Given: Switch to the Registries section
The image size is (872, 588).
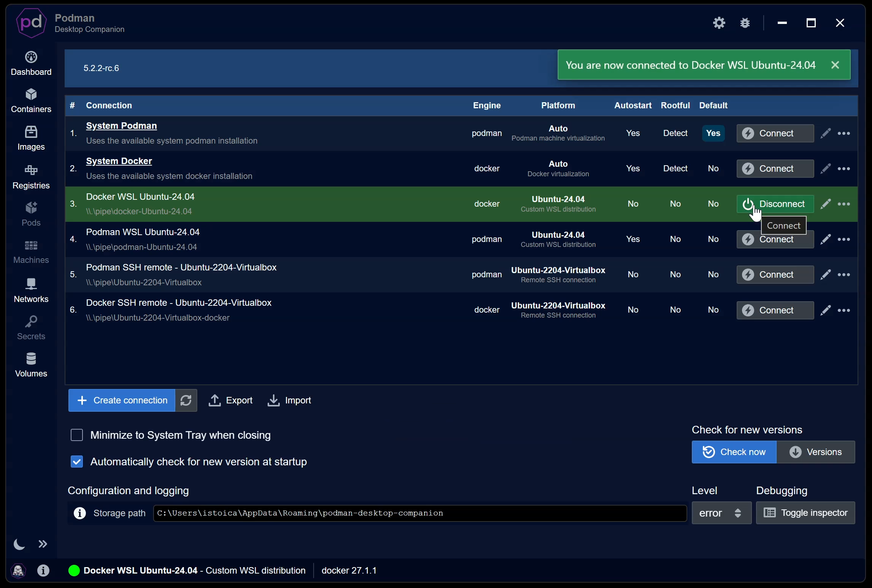Looking at the screenshot, I should (31, 177).
